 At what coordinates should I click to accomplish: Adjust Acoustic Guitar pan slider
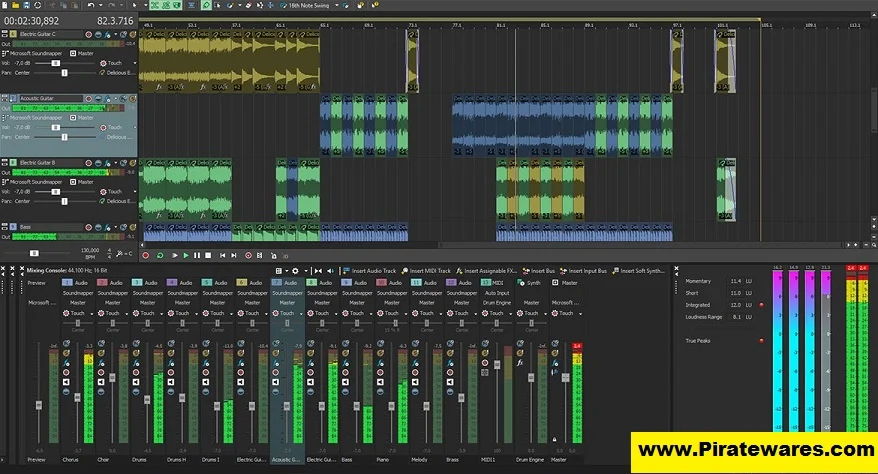pyautogui.click(x=64, y=137)
